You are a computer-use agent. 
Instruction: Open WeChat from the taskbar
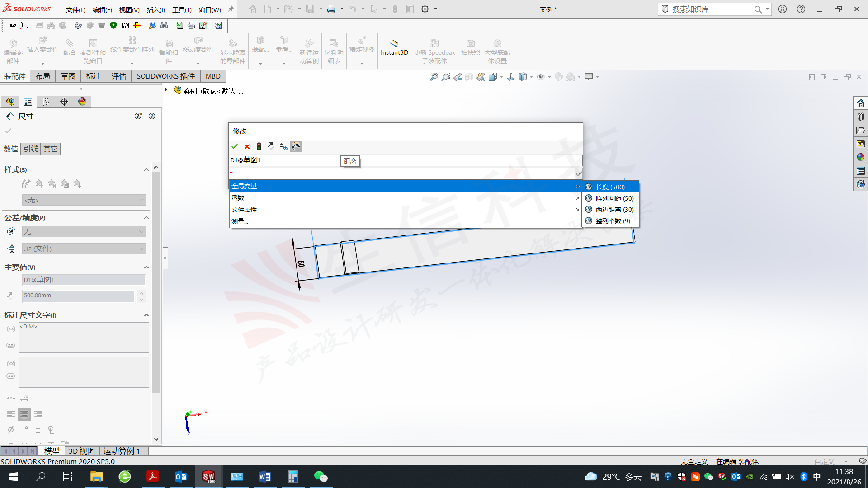[x=321, y=477]
